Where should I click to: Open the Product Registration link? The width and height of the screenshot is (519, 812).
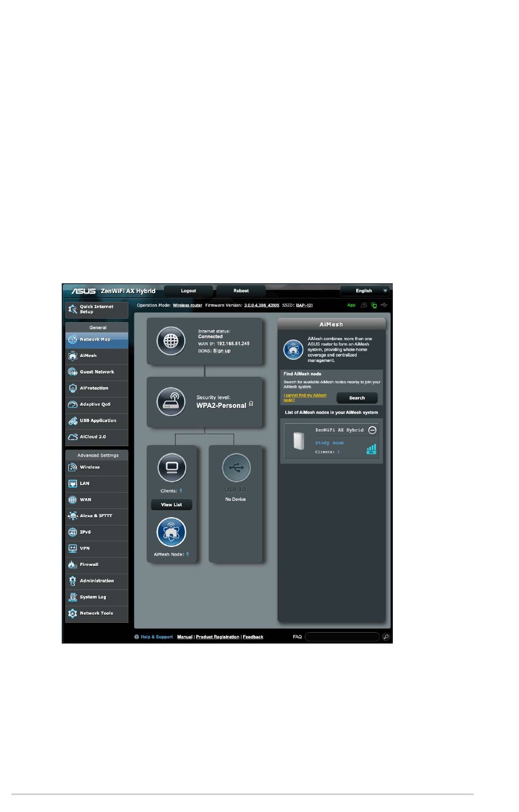point(217,637)
